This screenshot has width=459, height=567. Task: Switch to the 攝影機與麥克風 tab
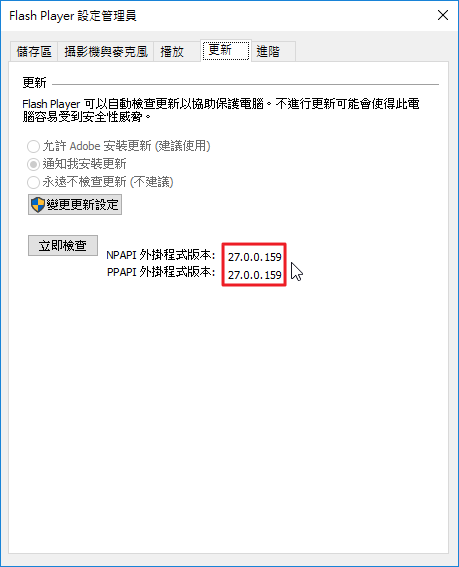click(106, 52)
